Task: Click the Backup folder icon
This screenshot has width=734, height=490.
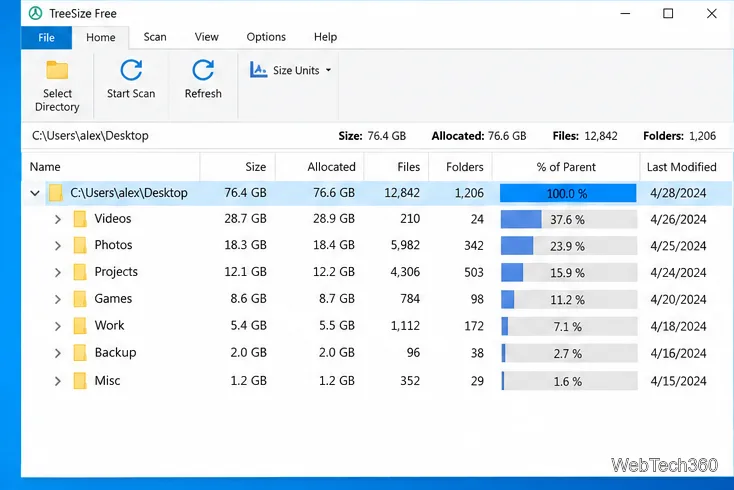Action: click(x=80, y=352)
